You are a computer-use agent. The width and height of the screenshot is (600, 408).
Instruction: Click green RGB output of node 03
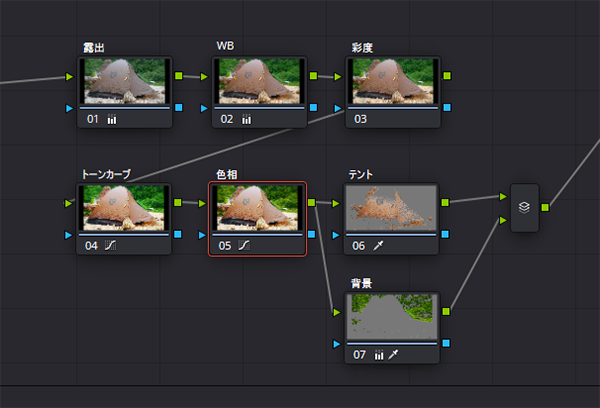[x=447, y=76]
